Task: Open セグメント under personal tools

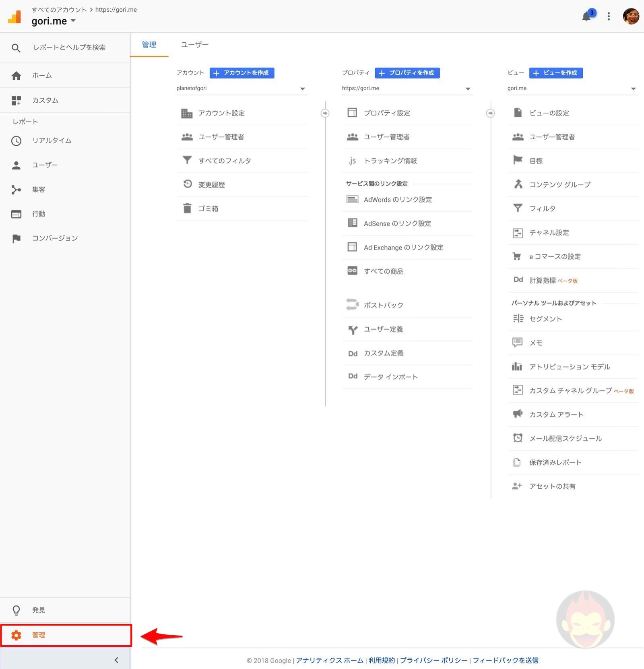Action: [545, 318]
